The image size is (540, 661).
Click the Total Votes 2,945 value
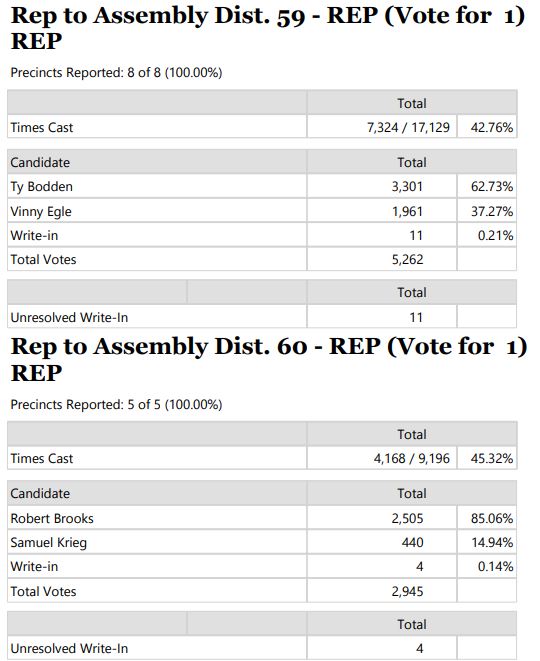(407, 591)
